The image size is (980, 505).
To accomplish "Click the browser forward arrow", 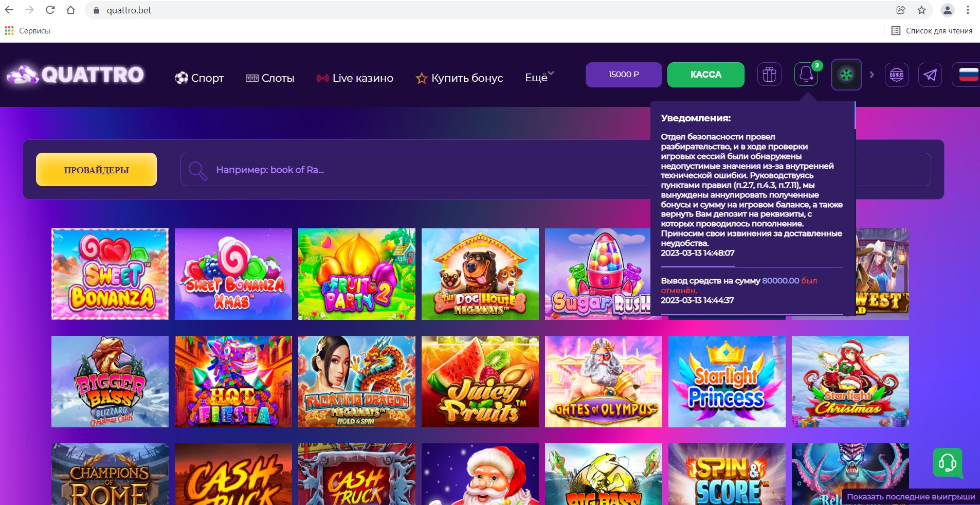I will point(30,10).
